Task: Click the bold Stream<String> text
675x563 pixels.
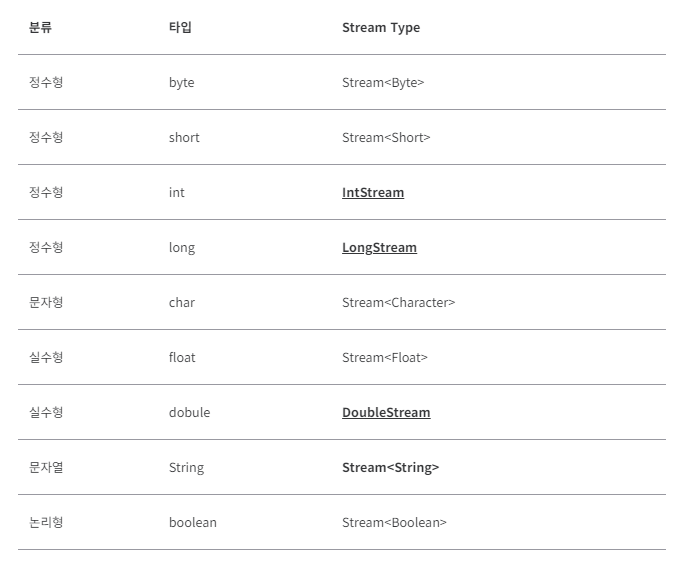Action: click(x=390, y=468)
